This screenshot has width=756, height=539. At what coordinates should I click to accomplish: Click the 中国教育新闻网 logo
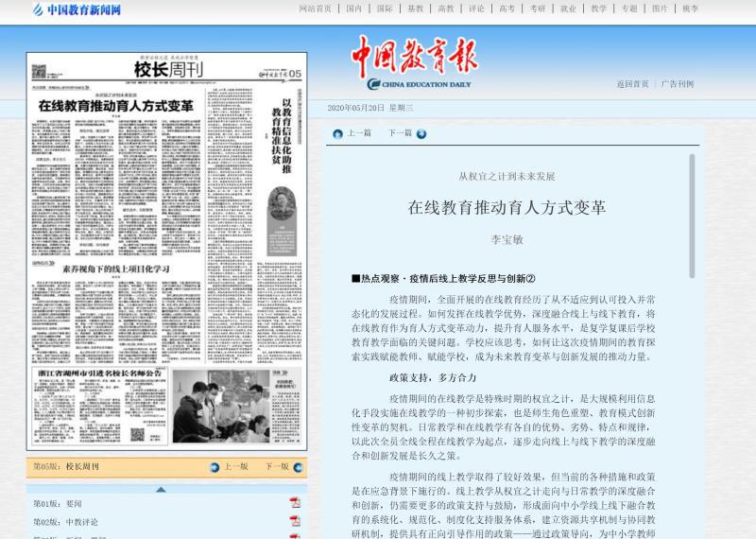coord(77,9)
